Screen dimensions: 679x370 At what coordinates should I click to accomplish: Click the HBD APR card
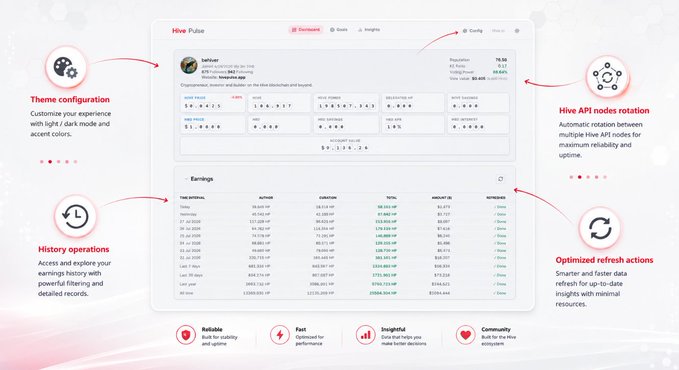(x=413, y=124)
